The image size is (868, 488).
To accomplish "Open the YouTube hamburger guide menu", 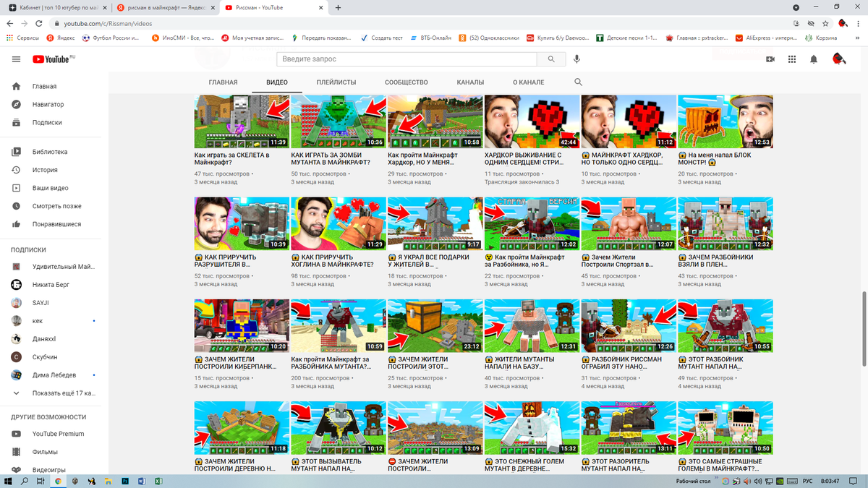I will pyautogui.click(x=16, y=59).
